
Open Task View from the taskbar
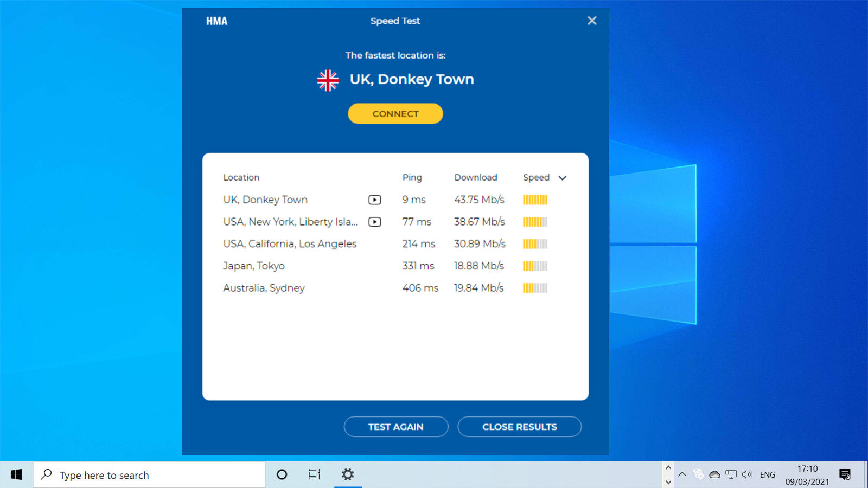314,474
